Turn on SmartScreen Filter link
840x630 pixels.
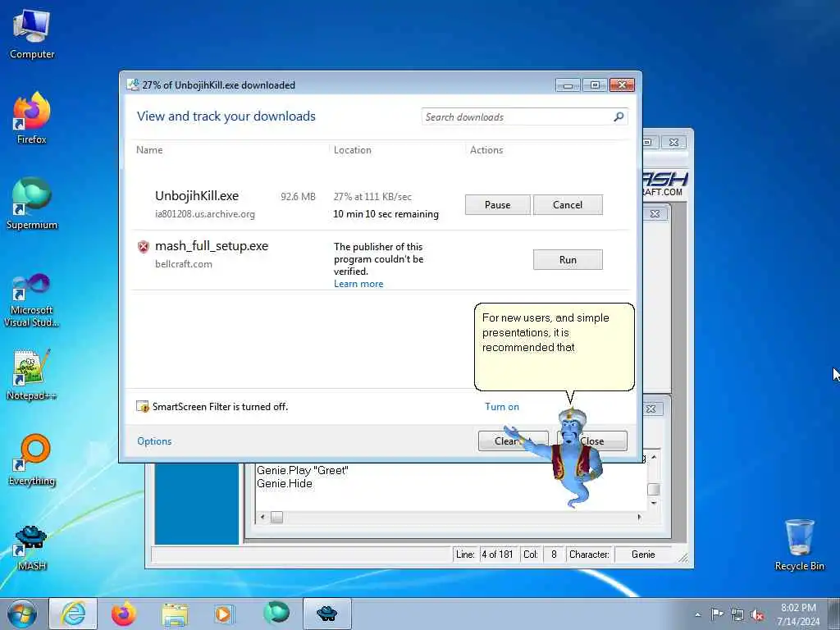502,407
